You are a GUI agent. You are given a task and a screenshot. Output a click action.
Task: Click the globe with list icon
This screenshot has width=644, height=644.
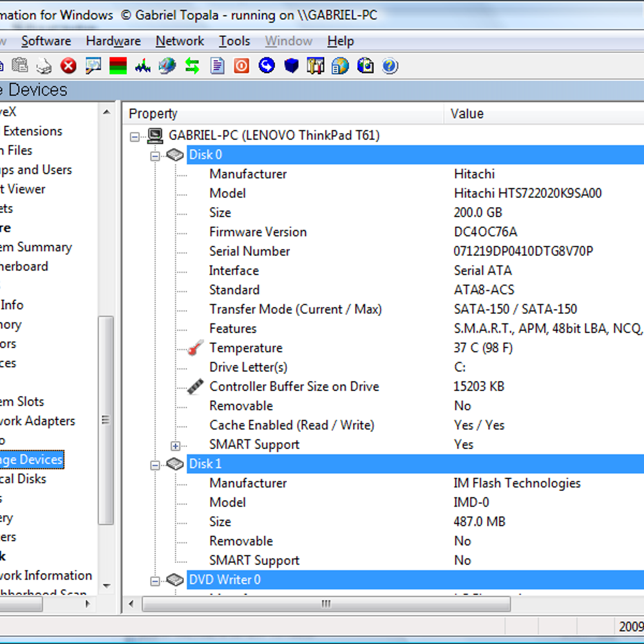(x=341, y=66)
